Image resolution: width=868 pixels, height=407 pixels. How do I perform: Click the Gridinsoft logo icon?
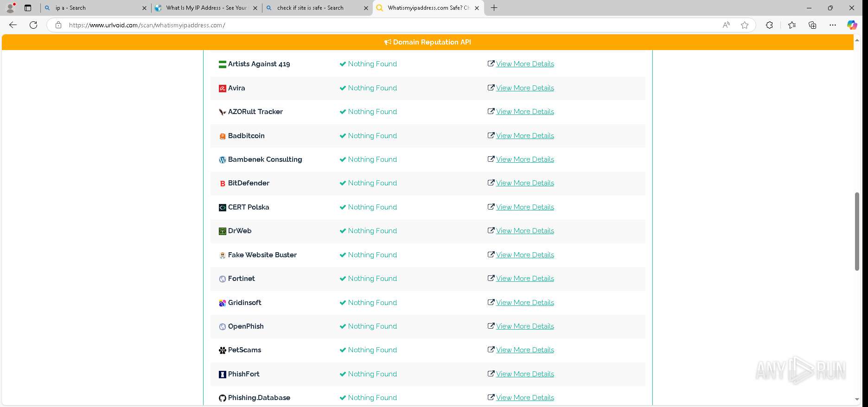pos(223,303)
